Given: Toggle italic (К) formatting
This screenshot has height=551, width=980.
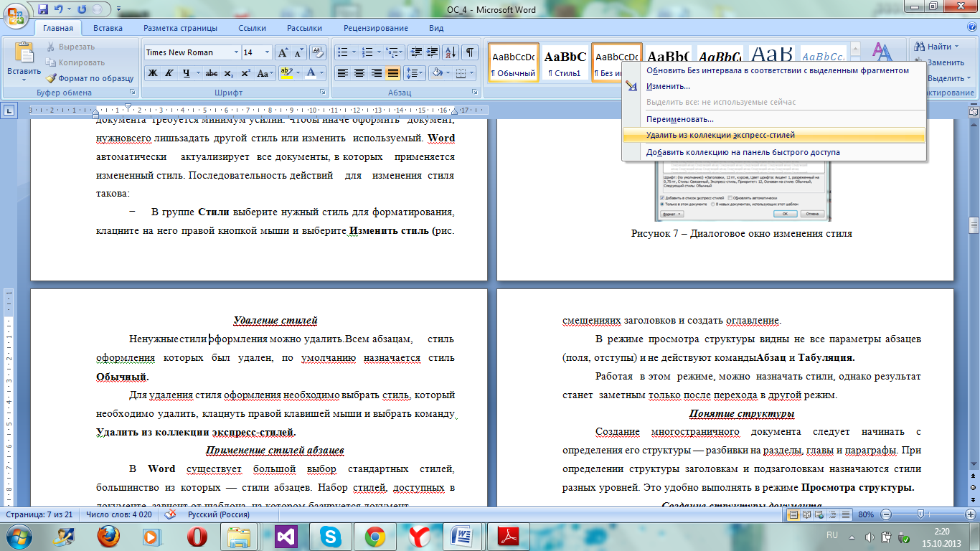Looking at the screenshot, I should click(169, 73).
